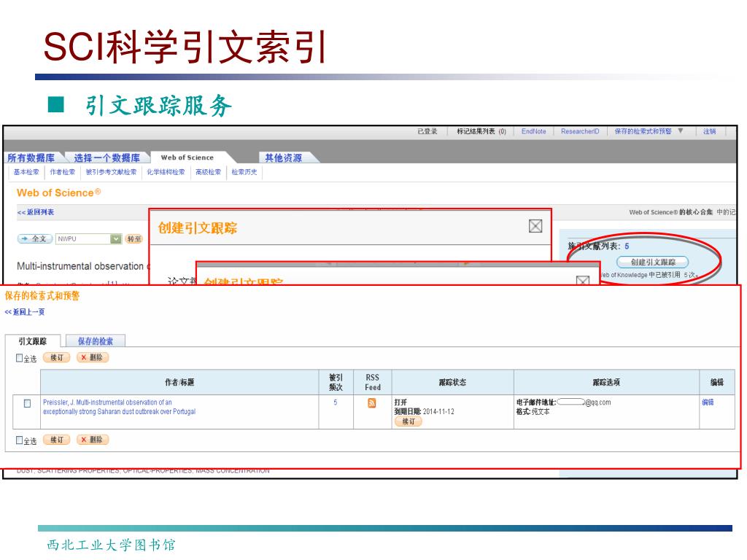Click the citing articles count 5 link
This screenshot has width=747, height=560.
pyautogui.click(x=627, y=246)
